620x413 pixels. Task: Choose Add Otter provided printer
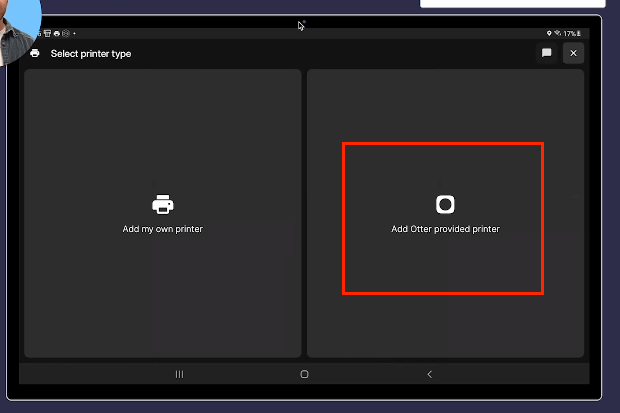[445, 214]
